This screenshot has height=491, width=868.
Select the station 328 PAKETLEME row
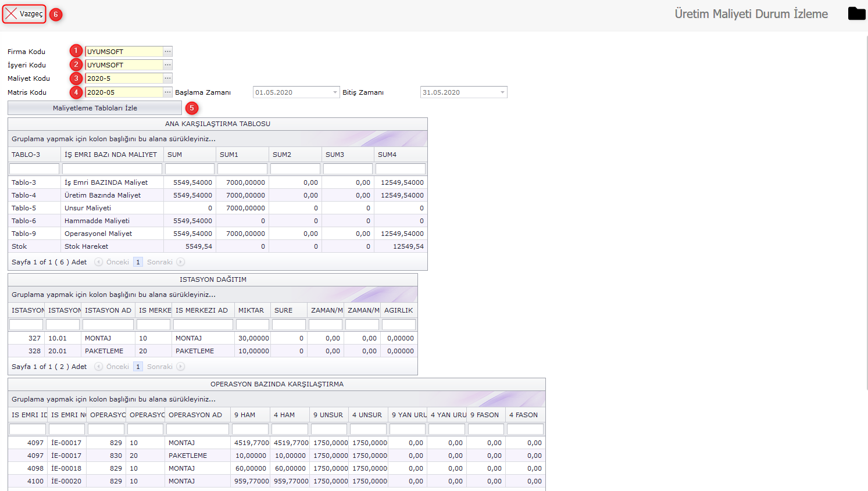213,351
